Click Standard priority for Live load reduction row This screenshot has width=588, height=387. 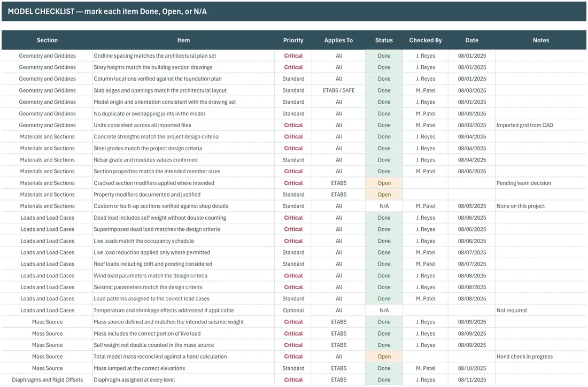[293, 252]
